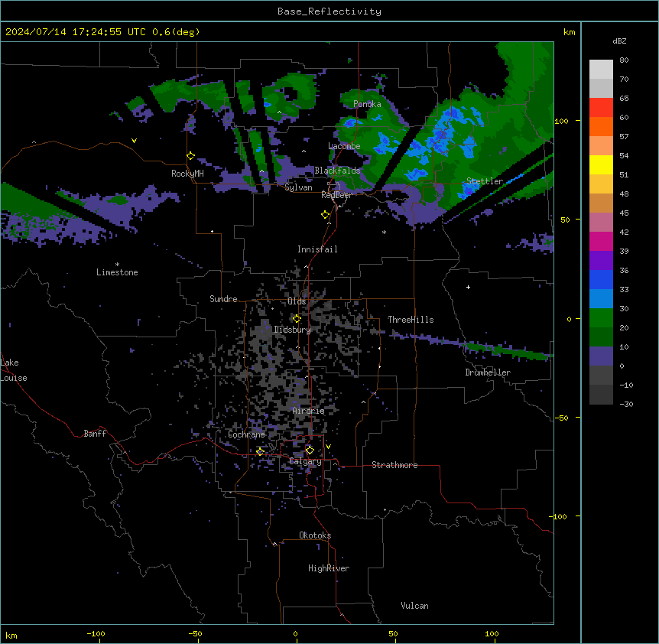Screen dimensions: 659x644
Task: Select the Blackfalds label
Action: 337,171
